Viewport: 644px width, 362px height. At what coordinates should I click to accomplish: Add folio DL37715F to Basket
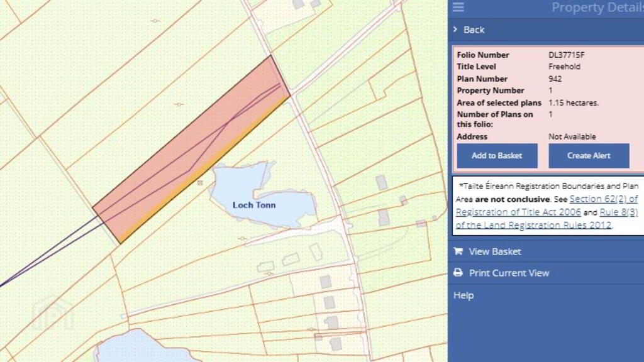pyautogui.click(x=497, y=156)
